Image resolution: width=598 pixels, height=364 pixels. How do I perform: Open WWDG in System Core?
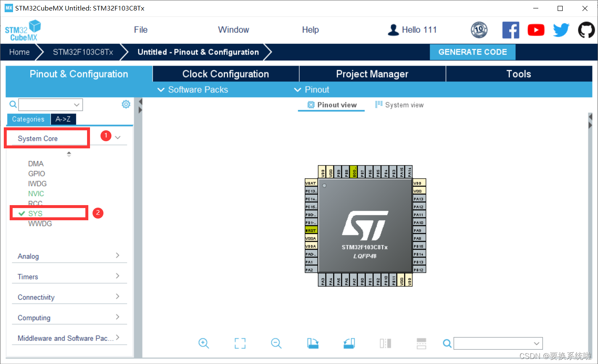(x=40, y=224)
